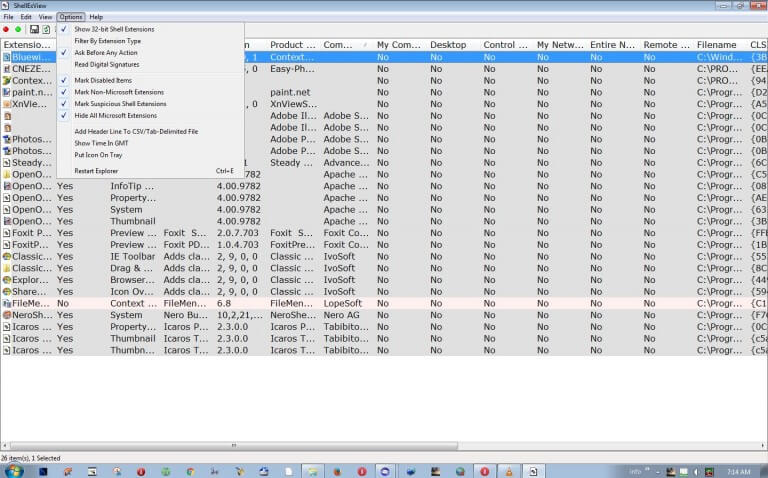Select the FileMe... row icon
Viewport: 768px width, 478px height.
point(7,304)
